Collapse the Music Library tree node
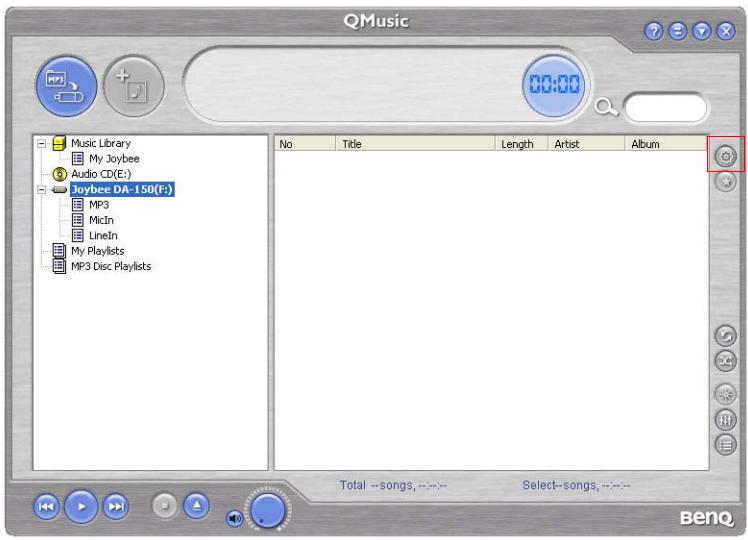This screenshot has height=540, width=748. (x=42, y=143)
